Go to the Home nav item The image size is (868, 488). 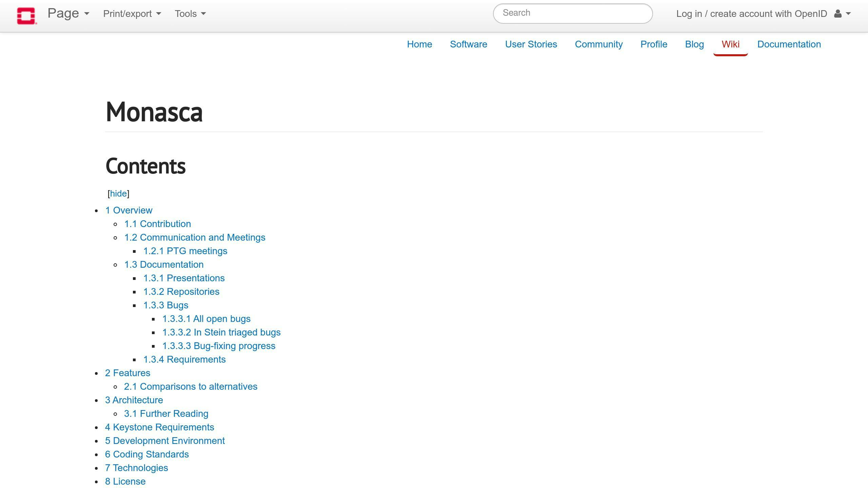[419, 44]
